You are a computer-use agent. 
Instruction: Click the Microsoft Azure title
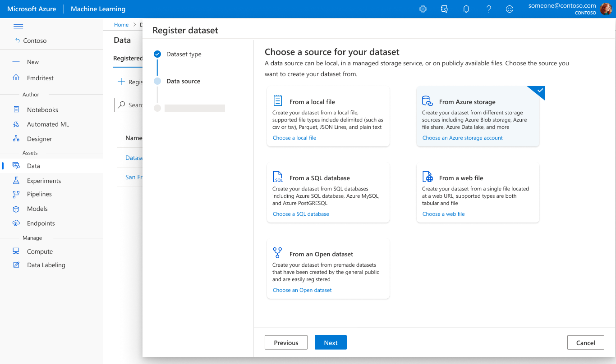pos(32,9)
